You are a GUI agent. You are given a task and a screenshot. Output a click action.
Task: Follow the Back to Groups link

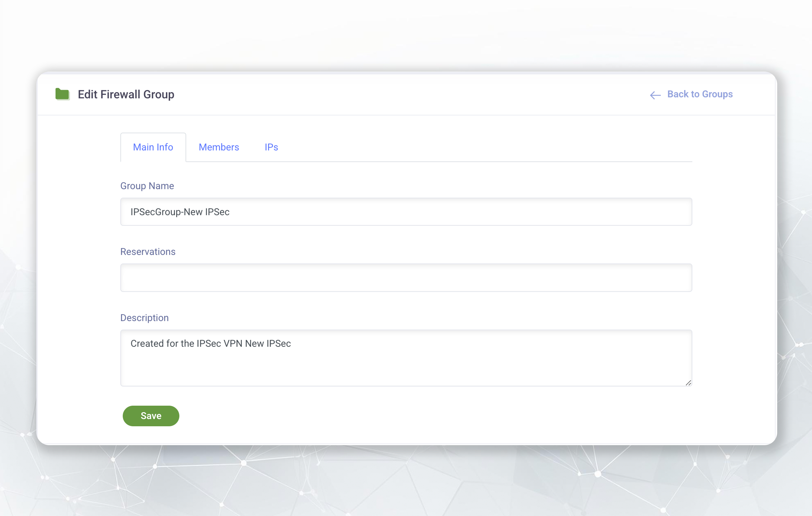700,94
